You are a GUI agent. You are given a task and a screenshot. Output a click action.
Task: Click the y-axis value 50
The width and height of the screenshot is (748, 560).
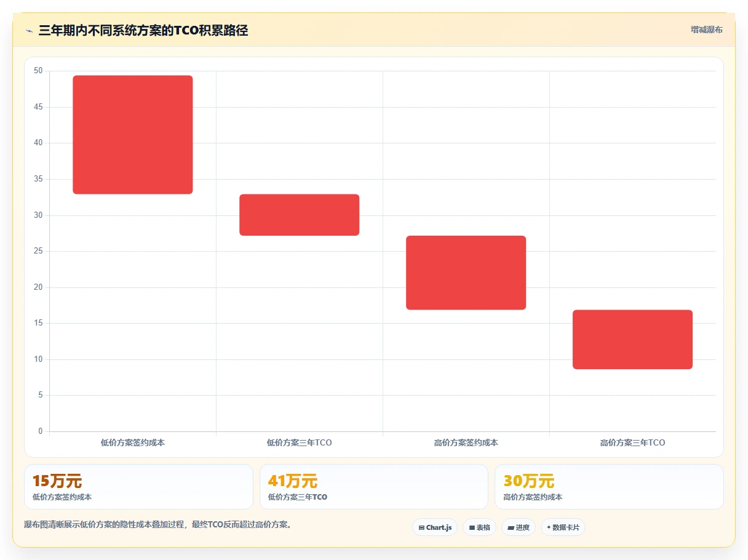click(x=38, y=71)
